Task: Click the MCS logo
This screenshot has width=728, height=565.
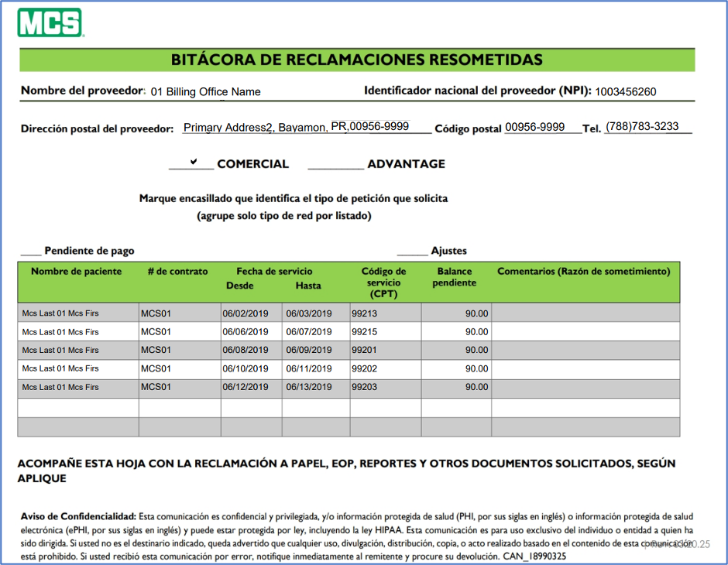Action: [x=50, y=23]
